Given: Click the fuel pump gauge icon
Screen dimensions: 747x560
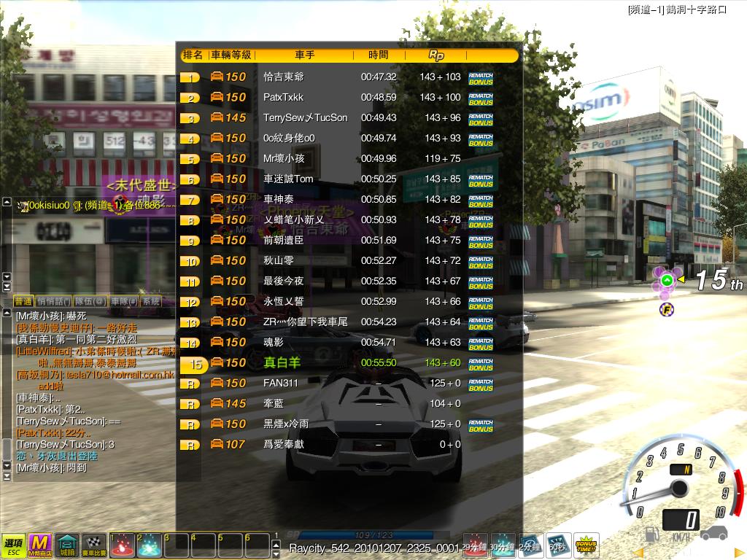Looking at the screenshot, I should pos(651,534).
